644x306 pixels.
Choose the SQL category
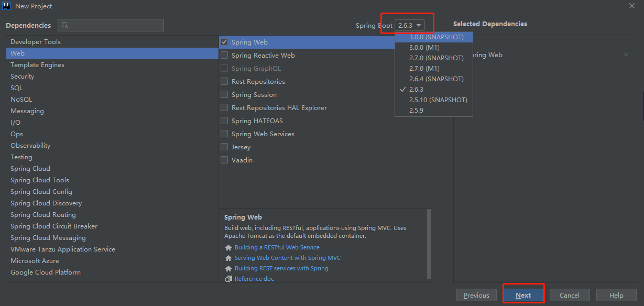pyautogui.click(x=112, y=88)
